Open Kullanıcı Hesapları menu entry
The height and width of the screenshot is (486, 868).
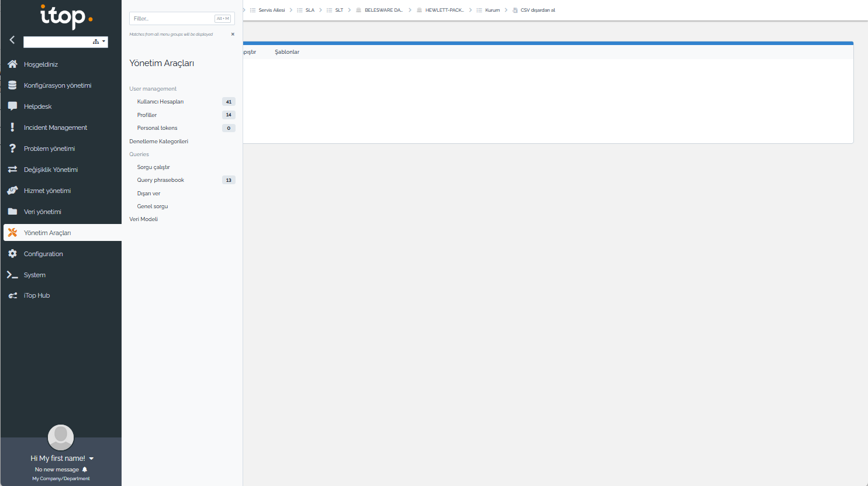point(160,102)
